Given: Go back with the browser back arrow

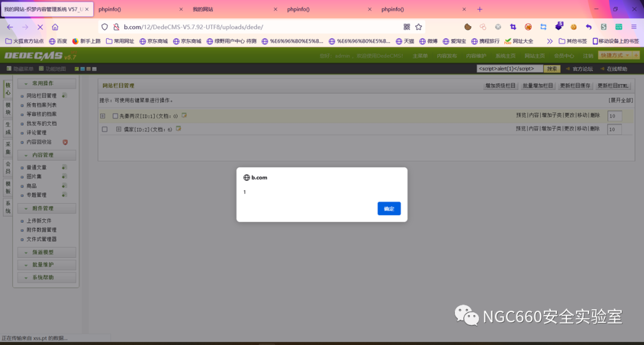Looking at the screenshot, I should 10,27.
